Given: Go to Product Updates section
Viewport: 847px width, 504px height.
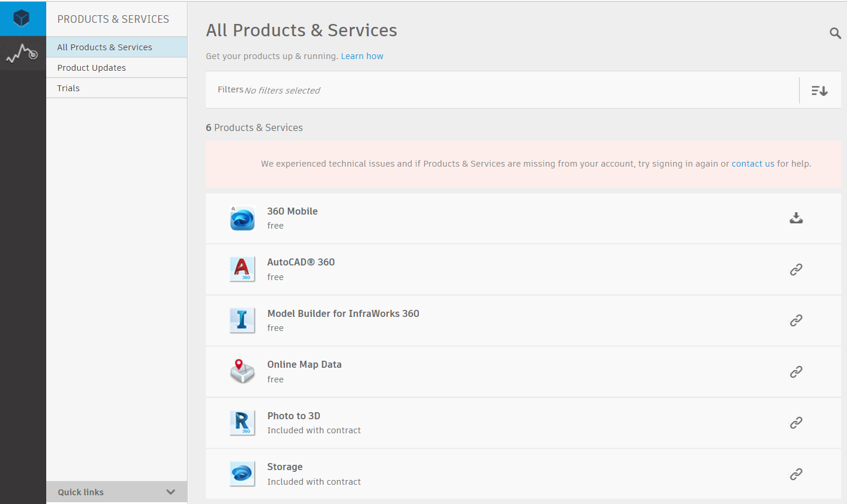Looking at the screenshot, I should (x=117, y=68).
